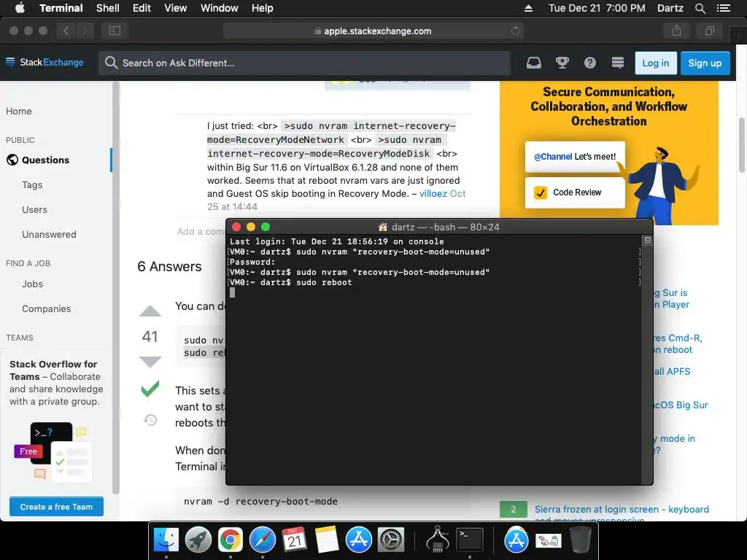This screenshot has height=560, width=747.
Task: Click the Safari page scrollbar
Action: [742, 145]
